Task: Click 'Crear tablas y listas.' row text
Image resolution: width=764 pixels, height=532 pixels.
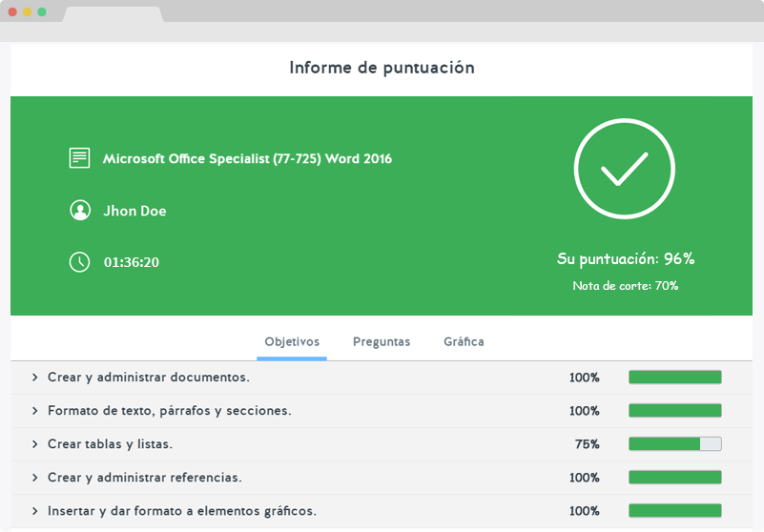Action: 110,444
